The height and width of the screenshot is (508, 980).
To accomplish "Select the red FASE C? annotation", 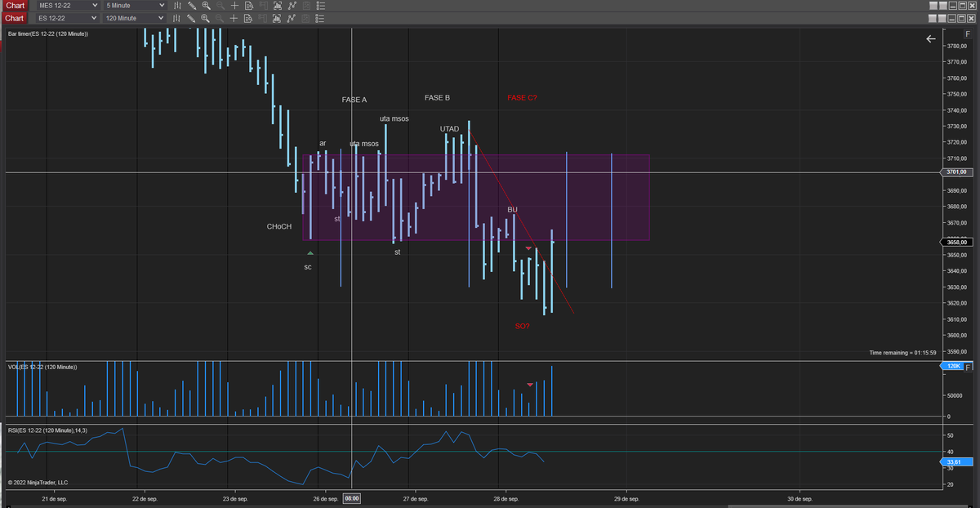I will tap(522, 98).
